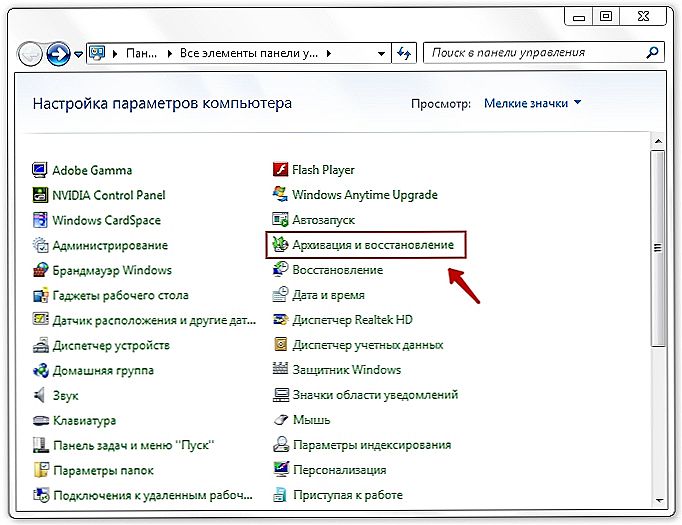This screenshot has height=525, width=682.
Task: Click the scrollbar down arrow
Action: pyautogui.click(x=658, y=501)
